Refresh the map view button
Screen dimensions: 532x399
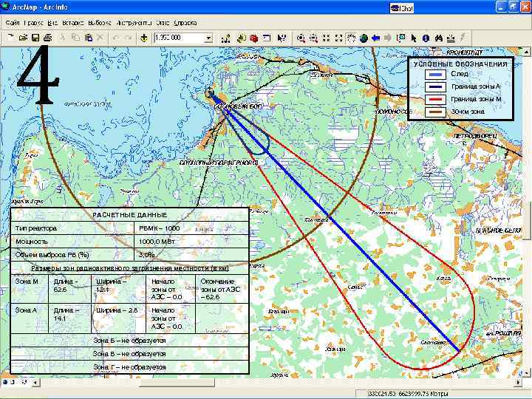click(x=24, y=383)
